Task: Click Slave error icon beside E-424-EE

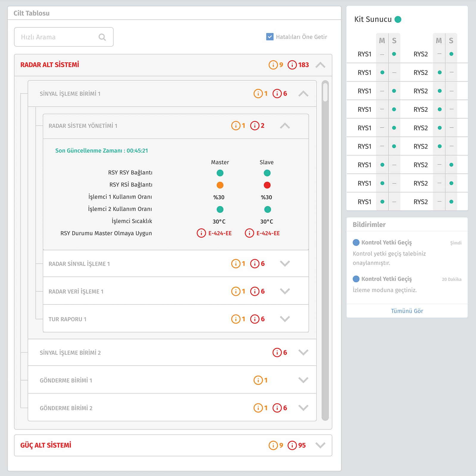Action: tap(249, 233)
